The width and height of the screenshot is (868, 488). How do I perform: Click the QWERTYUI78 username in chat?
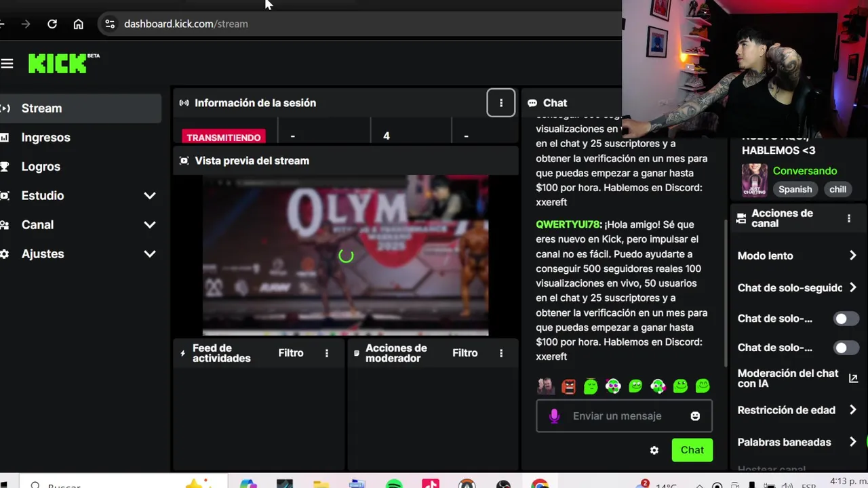tap(568, 224)
